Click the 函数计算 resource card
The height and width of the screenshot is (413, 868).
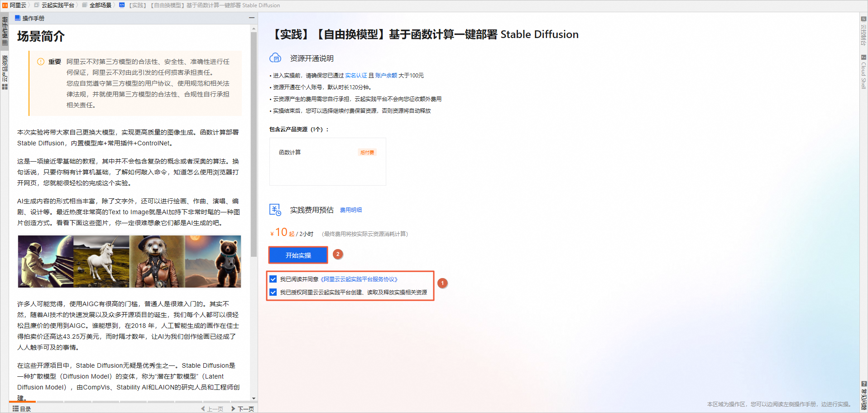click(328, 162)
